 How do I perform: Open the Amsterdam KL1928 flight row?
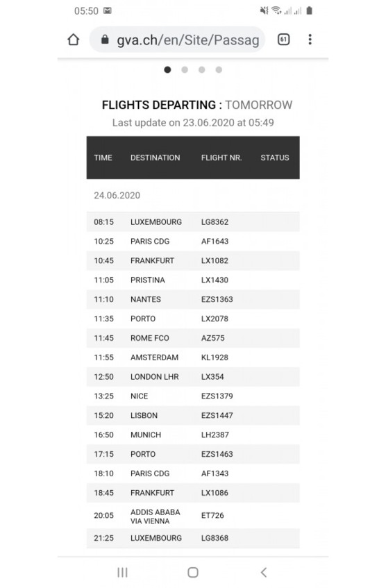coord(193,358)
